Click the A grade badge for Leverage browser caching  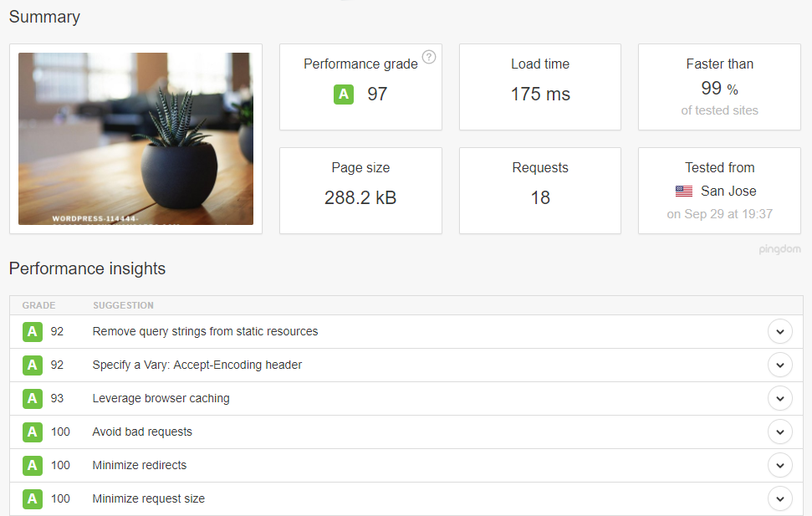coord(33,399)
